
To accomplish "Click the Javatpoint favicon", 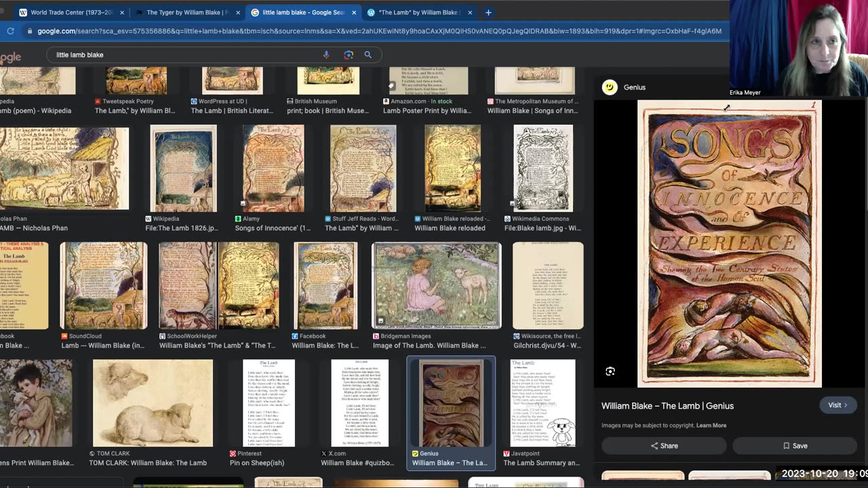I will (507, 453).
